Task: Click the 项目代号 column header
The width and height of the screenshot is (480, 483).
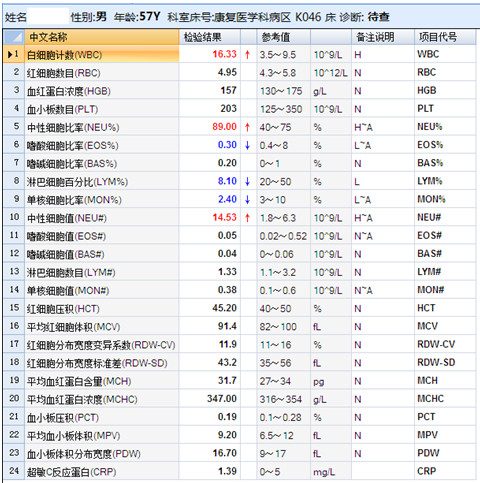Action: point(445,37)
